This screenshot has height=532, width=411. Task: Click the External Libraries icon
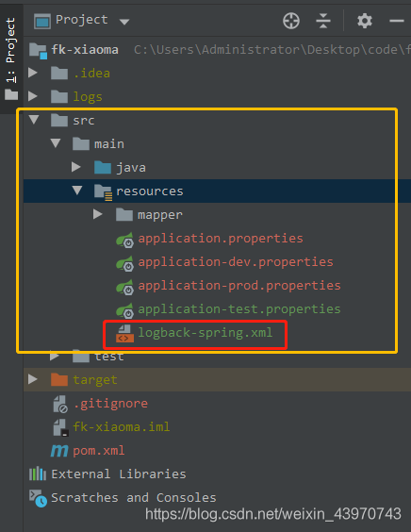click(38, 474)
